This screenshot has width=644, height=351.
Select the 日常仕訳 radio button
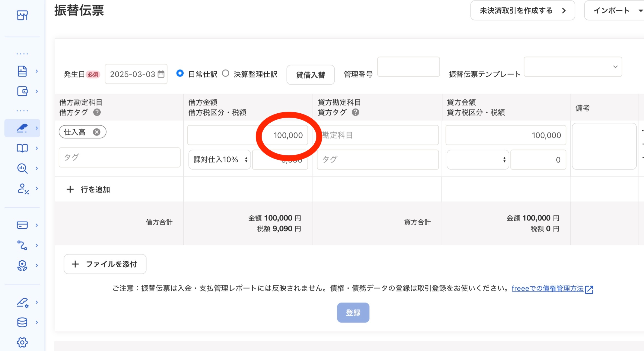[180, 73]
